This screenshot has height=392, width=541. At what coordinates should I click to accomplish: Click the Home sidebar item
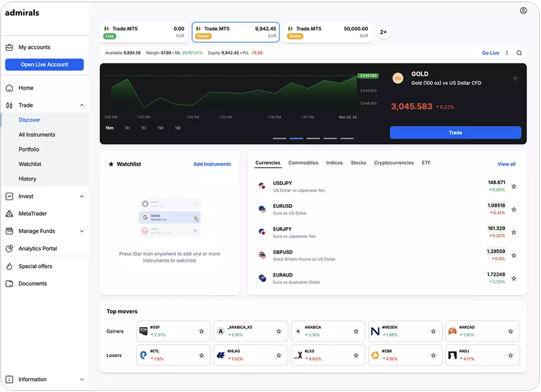pyautogui.click(x=26, y=88)
